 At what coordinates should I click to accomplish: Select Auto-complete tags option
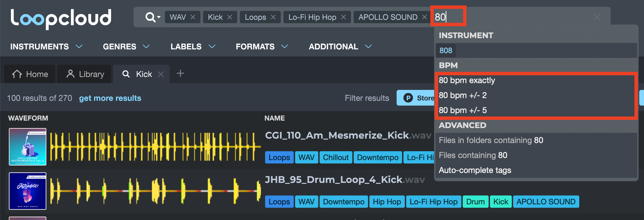(x=536, y=170)
